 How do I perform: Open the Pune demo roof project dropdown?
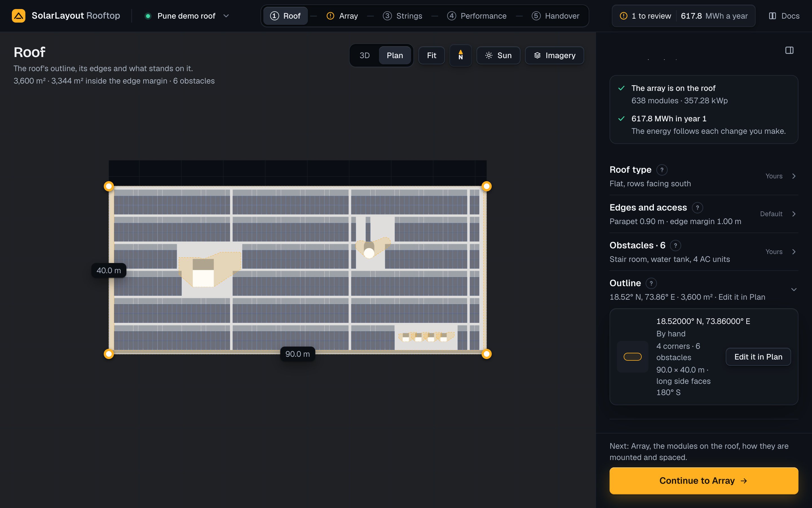[187, 16]
